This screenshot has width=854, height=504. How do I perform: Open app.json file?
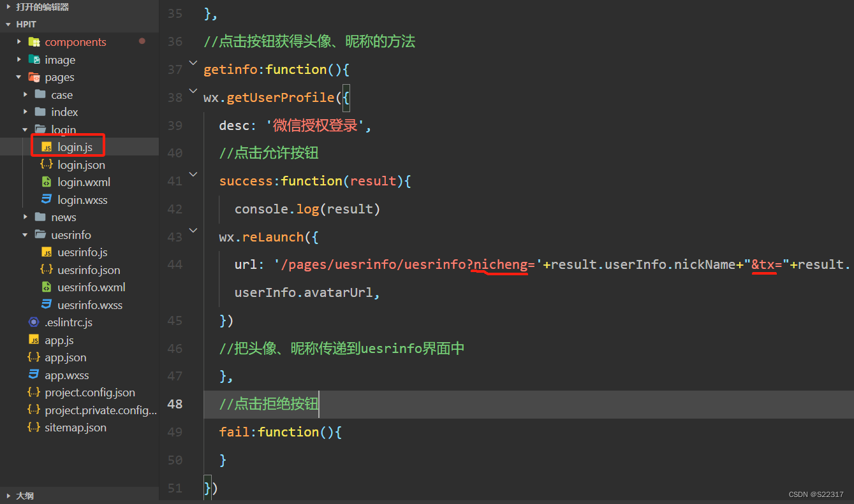click(66, 357)
